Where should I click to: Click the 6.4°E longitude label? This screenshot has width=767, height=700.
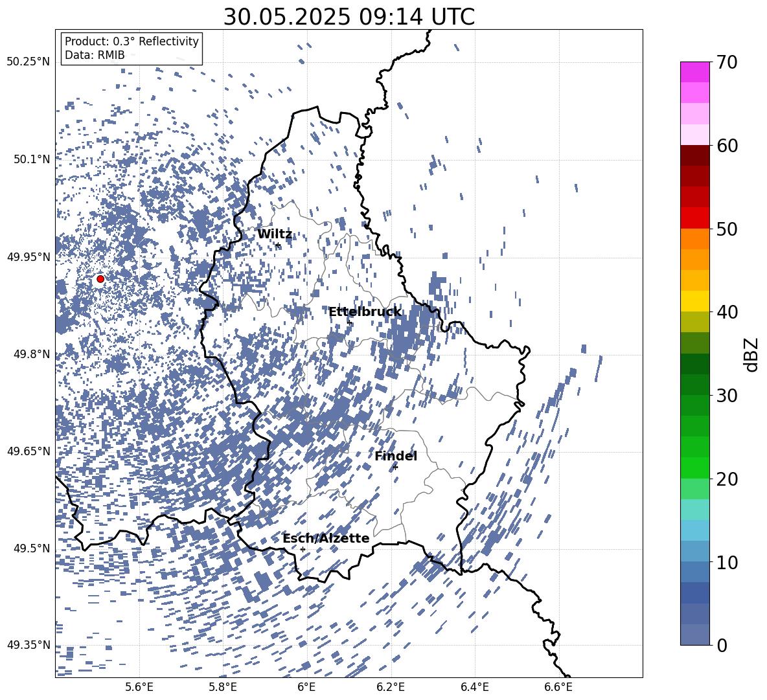[x=474, y=687]
